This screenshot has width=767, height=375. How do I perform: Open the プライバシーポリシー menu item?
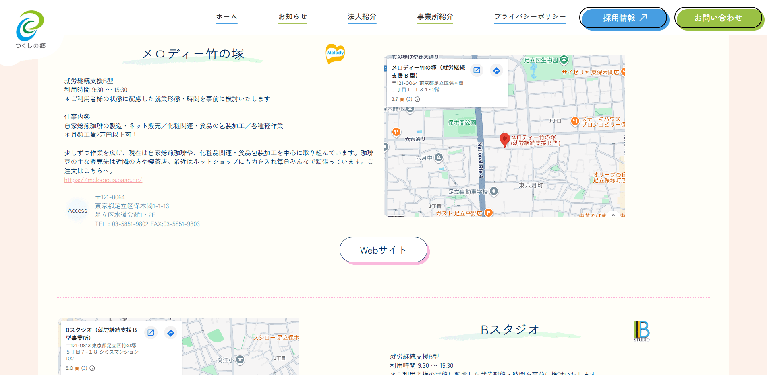point(530,17)
